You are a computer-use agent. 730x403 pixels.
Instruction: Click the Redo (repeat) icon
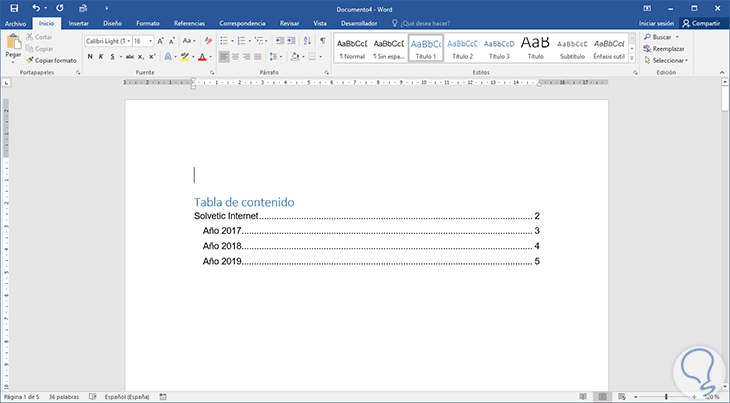click(60, 8)
